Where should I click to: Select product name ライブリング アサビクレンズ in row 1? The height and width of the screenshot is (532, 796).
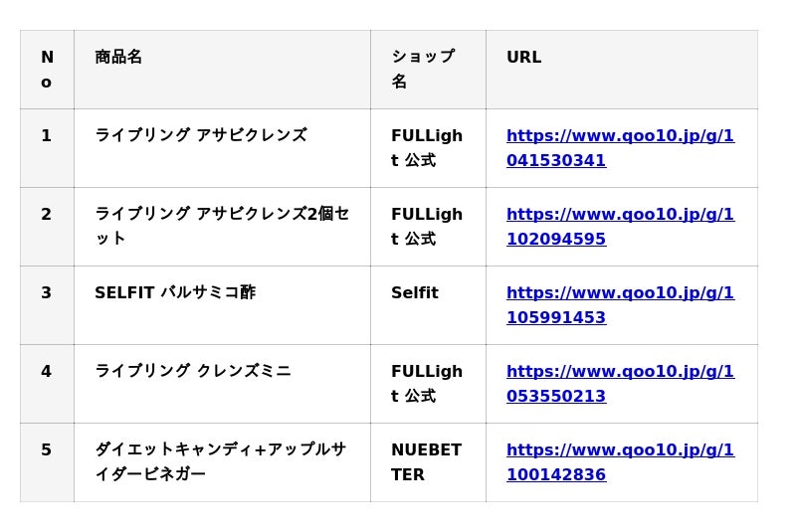point(200,135)
